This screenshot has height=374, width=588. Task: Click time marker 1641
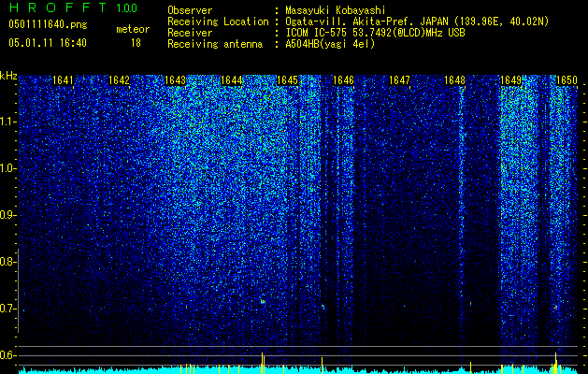pyautogui.click(x=63, y=80)
